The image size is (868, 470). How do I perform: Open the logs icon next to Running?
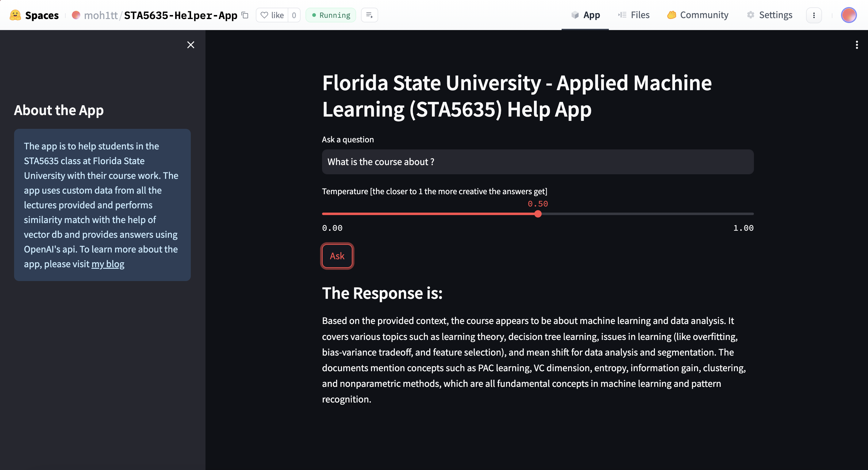pos(369,15)
